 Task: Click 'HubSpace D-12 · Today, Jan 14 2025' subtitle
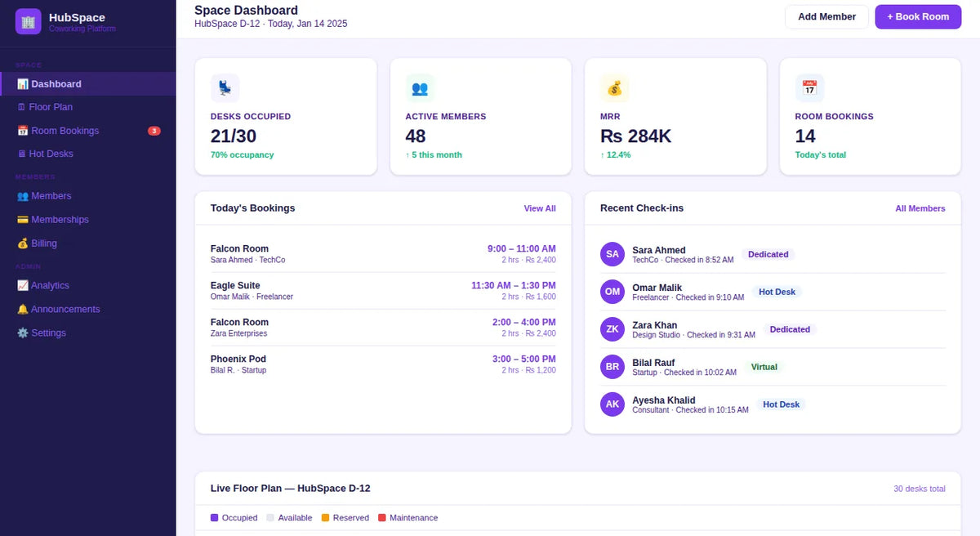click(x=271, y=24)
